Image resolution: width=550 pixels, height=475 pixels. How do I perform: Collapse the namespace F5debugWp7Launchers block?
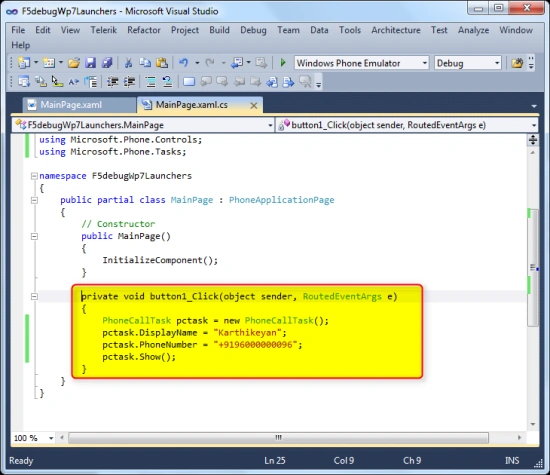pos(34,176)
